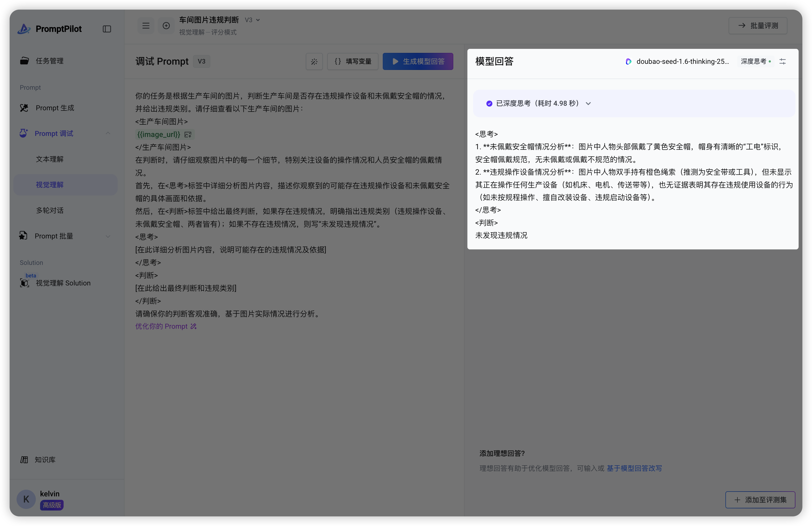Click 基于模型回答改写 link
Viewport: 812px width, 526px height.
(x=634, y=468)
